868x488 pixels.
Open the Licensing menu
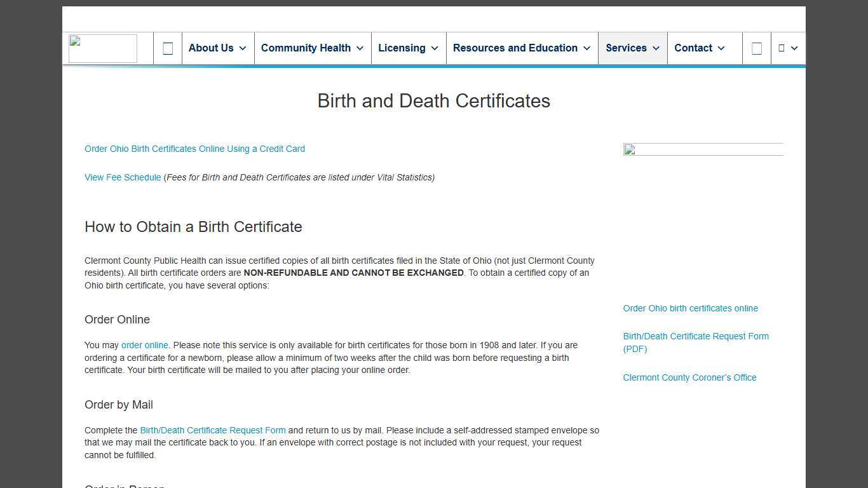click(402, 48)
